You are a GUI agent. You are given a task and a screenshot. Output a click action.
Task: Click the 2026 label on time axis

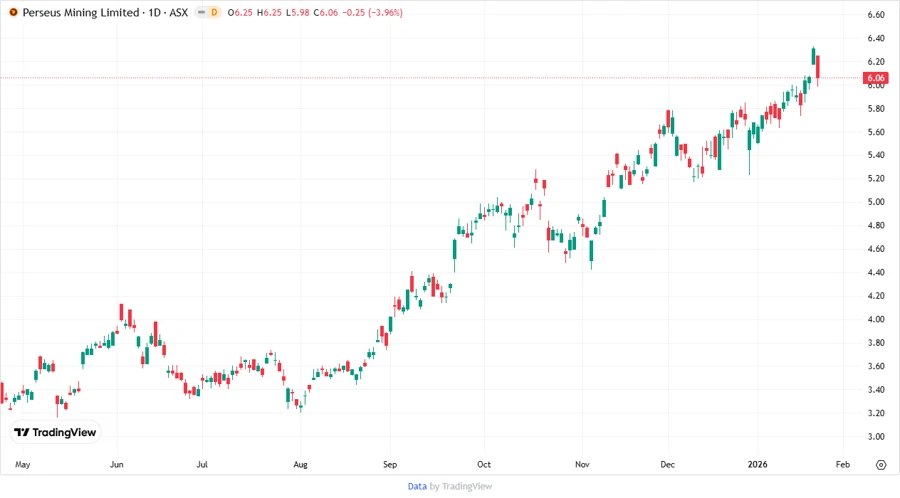click(757, 465)
